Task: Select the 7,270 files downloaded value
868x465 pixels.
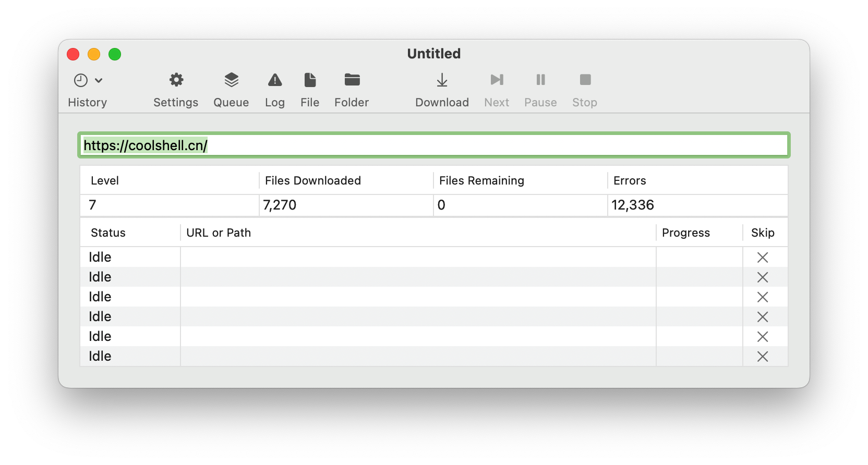Action: click(x=280, y=205)
